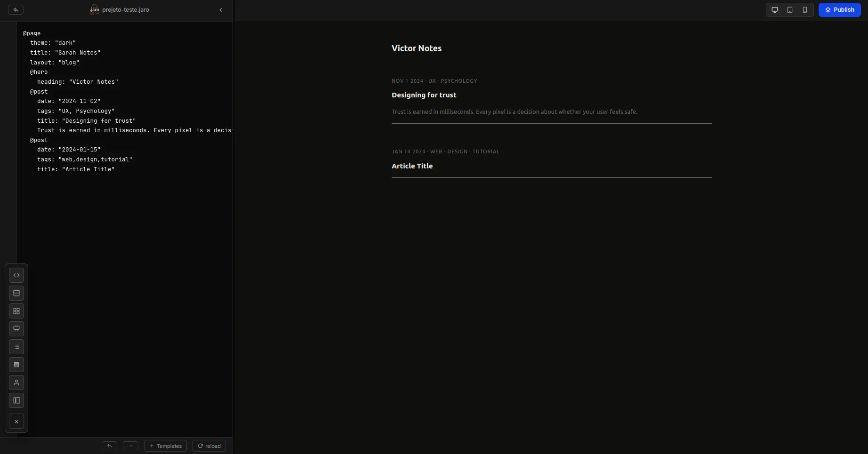The image size is (868, 454).
Task: Click the layout: "blog" code line
Action: 55,63
